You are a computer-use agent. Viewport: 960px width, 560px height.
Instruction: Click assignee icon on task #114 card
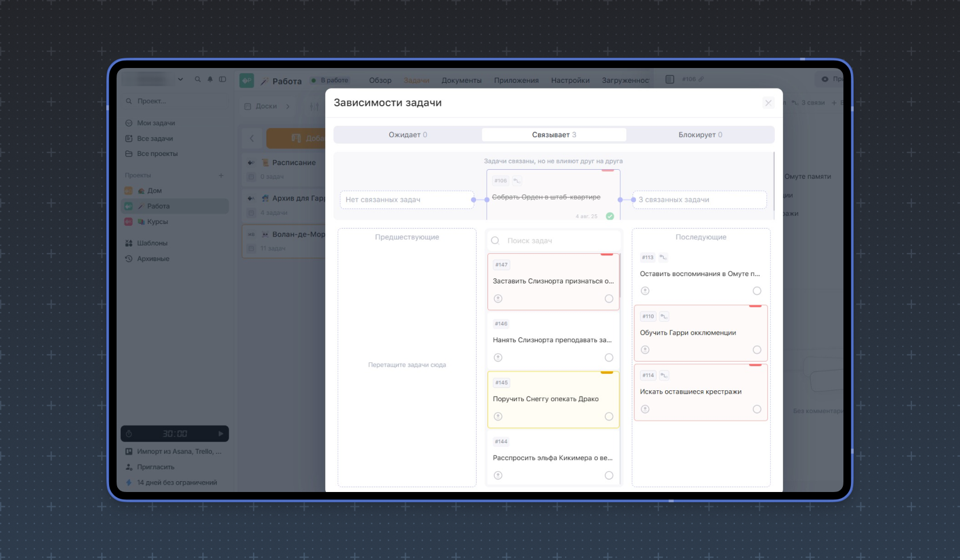(645, 409)
